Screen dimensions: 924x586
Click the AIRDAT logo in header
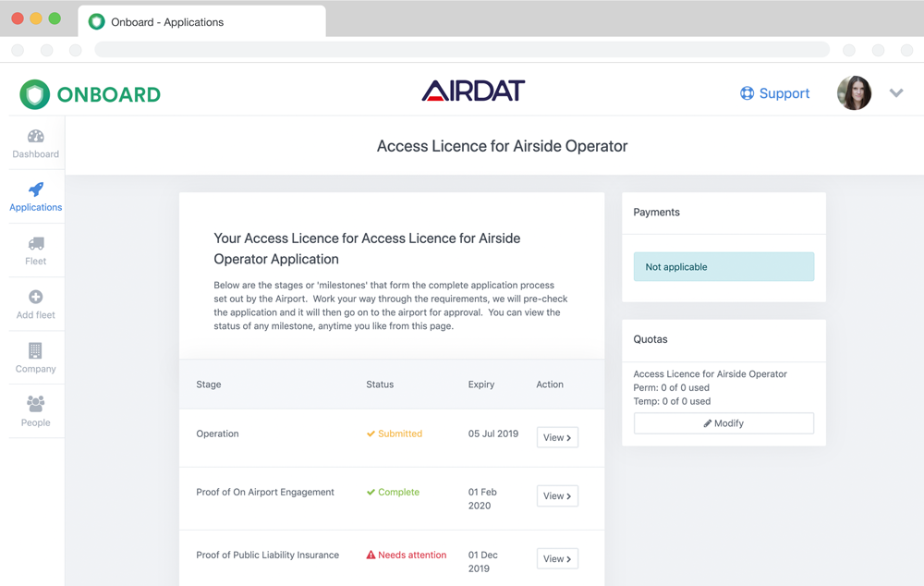point(473,91)
